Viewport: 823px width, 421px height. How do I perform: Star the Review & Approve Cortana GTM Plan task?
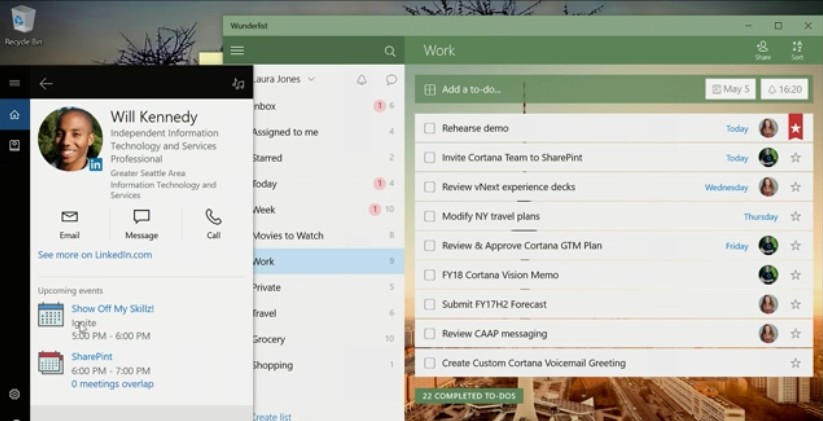pyautogui.click(x=795, y=246)
